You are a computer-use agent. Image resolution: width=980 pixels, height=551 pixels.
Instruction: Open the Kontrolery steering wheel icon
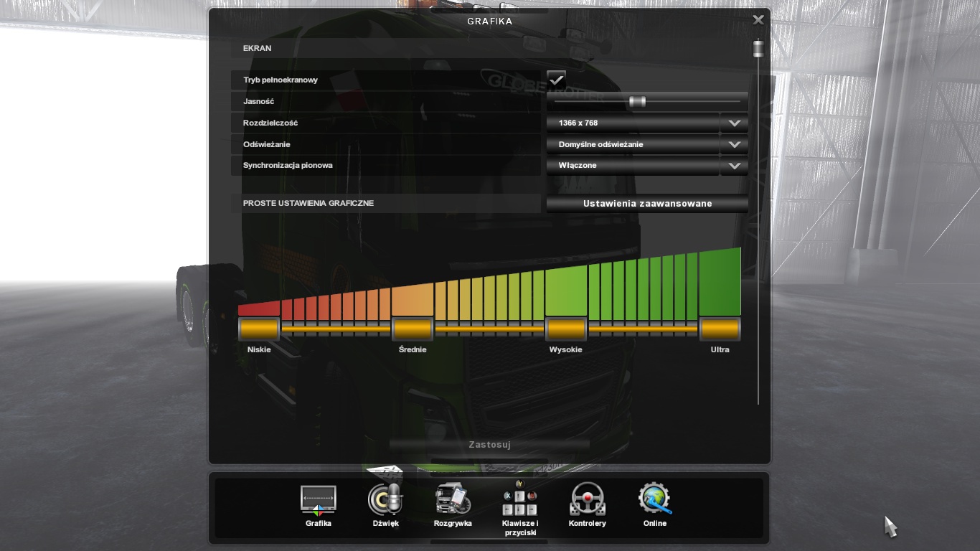coord(587,500)
